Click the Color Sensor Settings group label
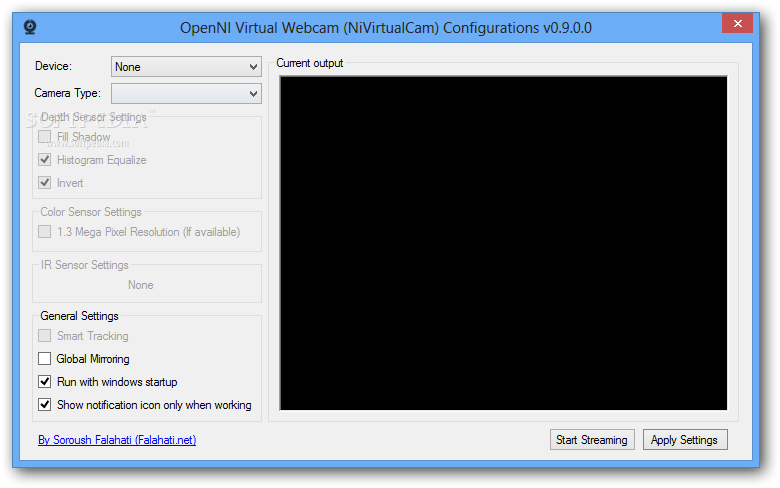This screenshot has height=488, width=780. (x=91, y=212)
